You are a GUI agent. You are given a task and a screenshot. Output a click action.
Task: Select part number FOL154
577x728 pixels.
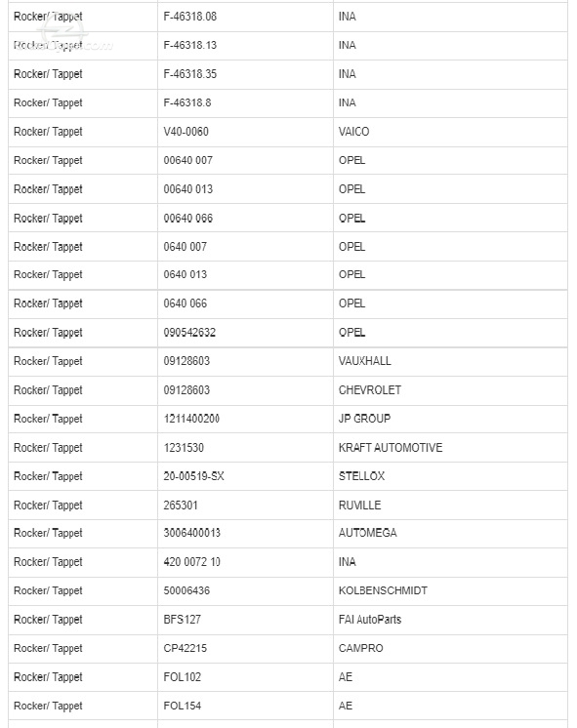(183, 706)
